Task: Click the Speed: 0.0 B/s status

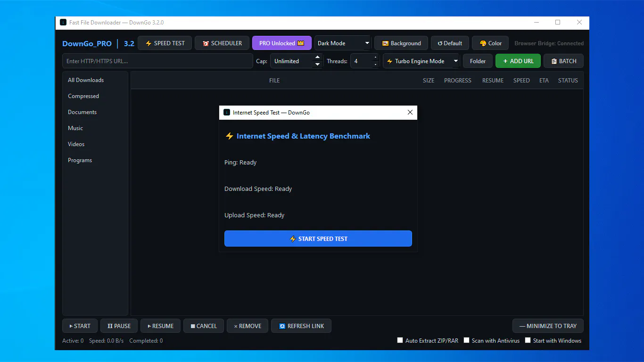Action: click(x=106, y=340)
